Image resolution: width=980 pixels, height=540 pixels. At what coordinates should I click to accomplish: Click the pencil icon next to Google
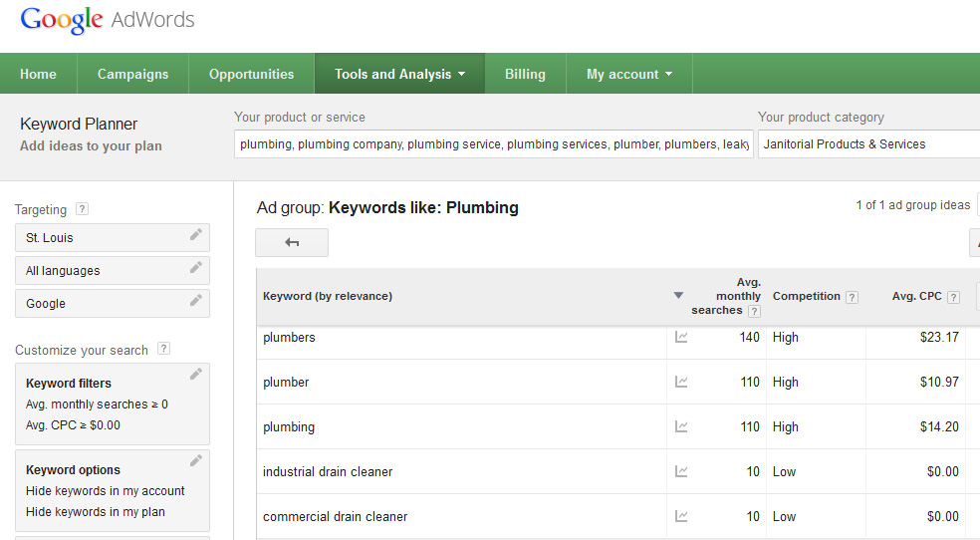196,301
